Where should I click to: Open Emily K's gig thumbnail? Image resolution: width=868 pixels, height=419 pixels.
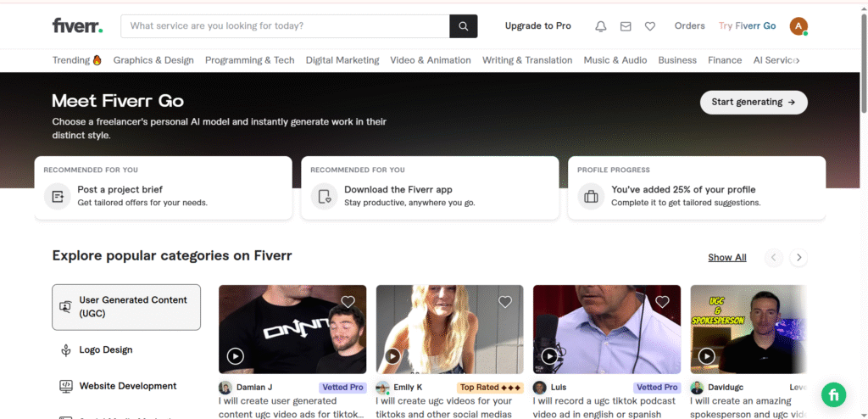tap(449, 329)
